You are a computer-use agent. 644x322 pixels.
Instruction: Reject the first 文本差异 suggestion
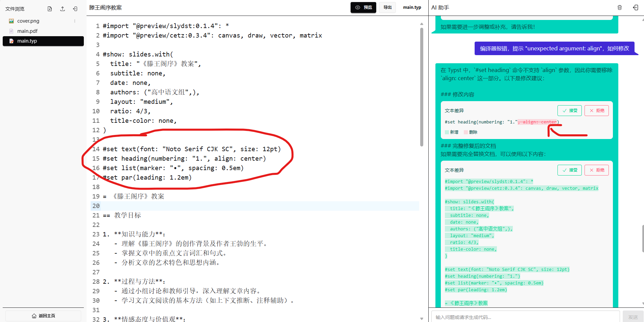point(596,110)
